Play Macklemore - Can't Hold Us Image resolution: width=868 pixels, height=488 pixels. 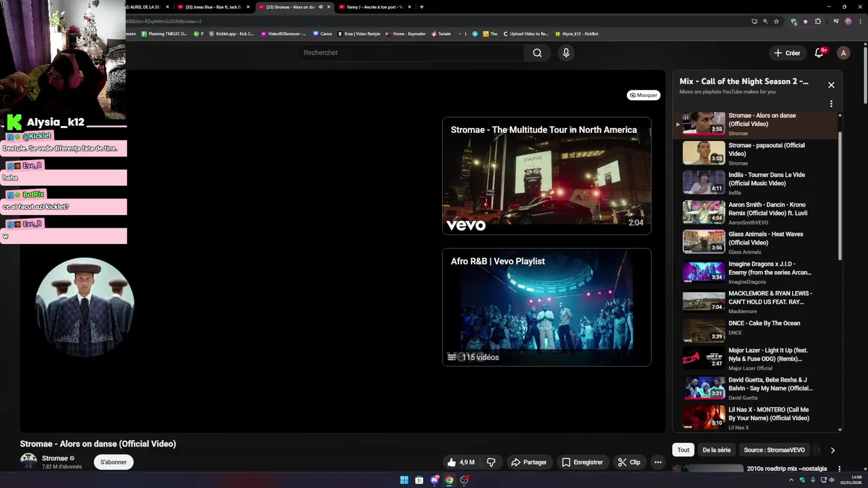tap(756, 302)
